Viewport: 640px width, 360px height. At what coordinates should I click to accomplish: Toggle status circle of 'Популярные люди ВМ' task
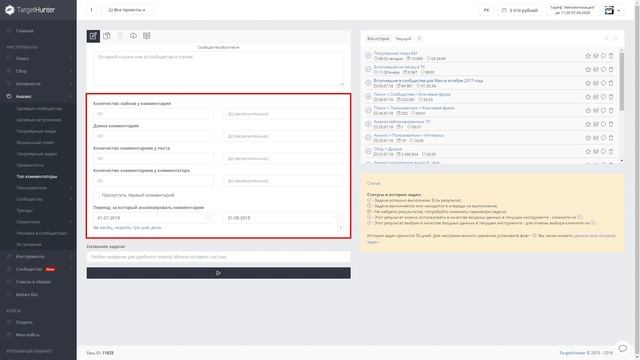(368, 56)
